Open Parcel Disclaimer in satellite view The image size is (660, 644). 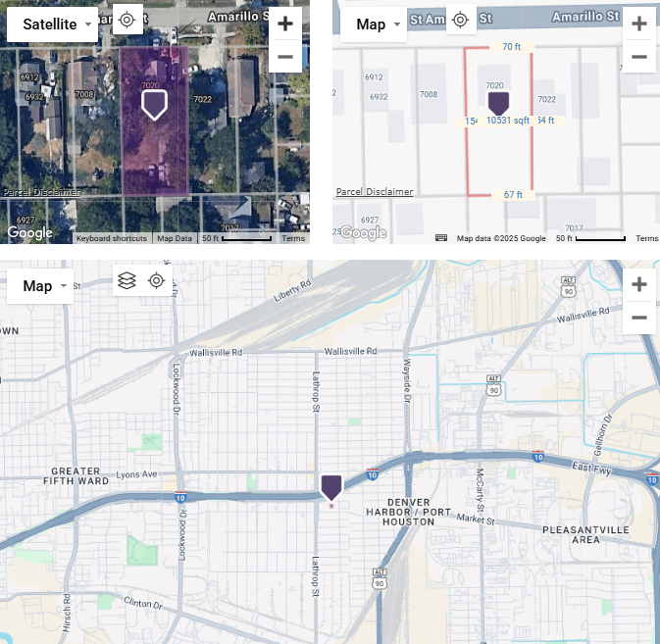(x=41, y=192)
